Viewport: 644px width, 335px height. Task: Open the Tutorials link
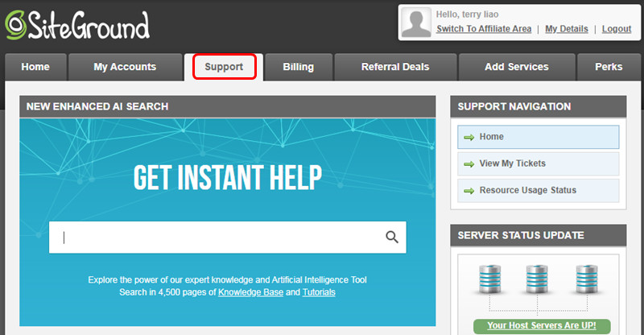click(x=319, y=292)
